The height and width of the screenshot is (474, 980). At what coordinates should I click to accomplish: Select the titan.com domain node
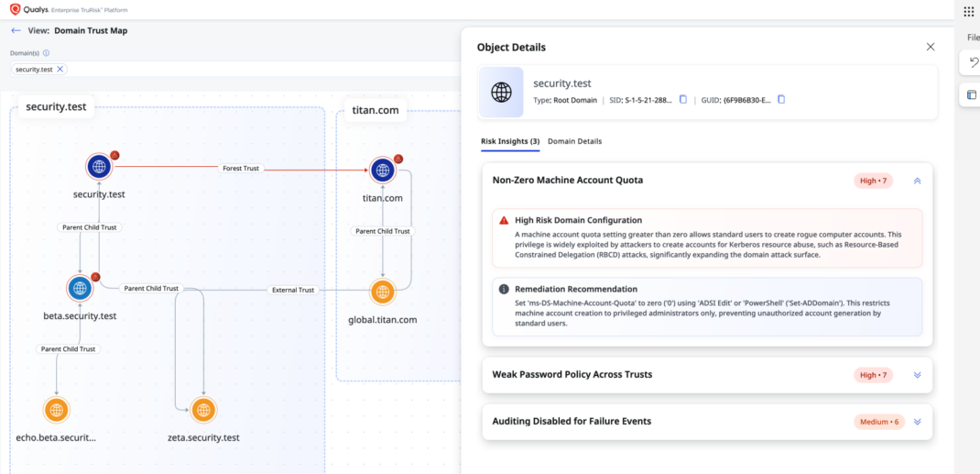click(383, 171)
